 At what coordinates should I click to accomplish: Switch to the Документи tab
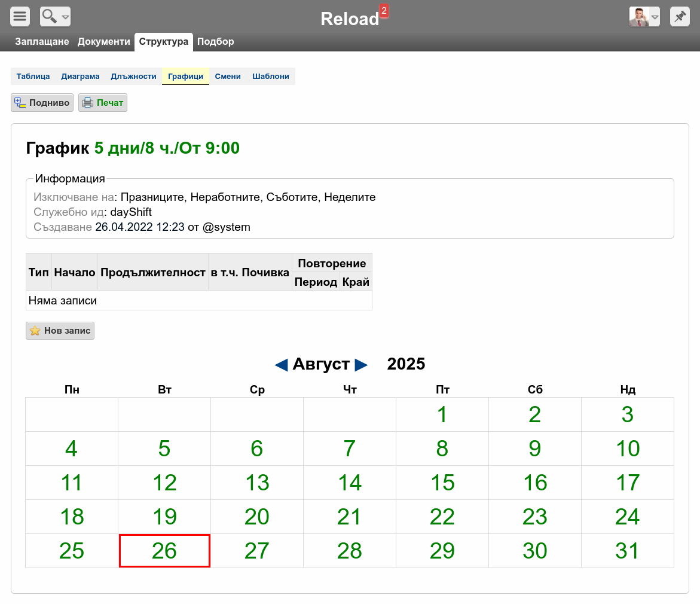pos(103,41)
